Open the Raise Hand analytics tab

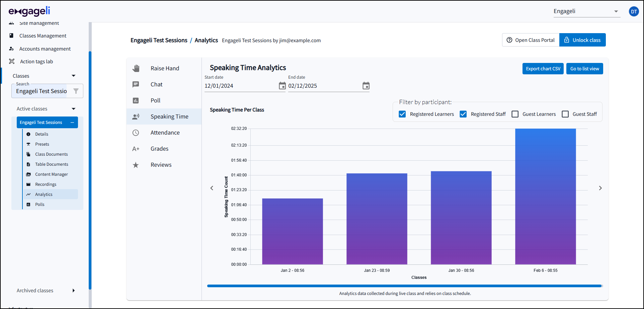[164, 68]
